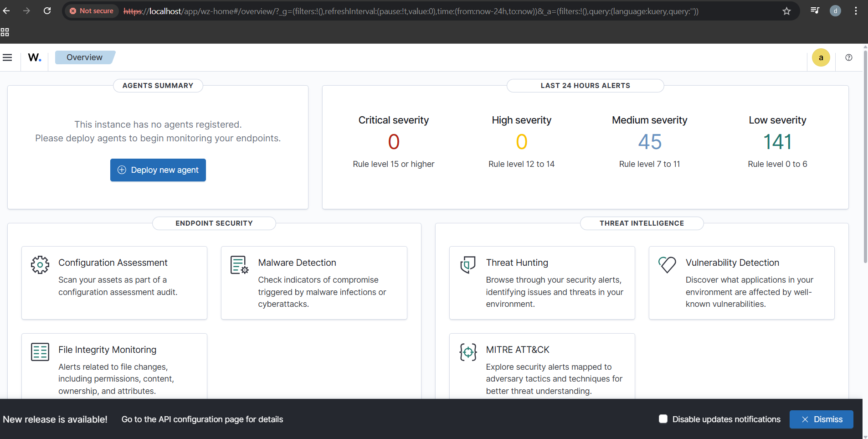This screenshot has width=868, height=439.
Task: Open the help icon in header
Action: pyautogui.click(x=848, y=57)
